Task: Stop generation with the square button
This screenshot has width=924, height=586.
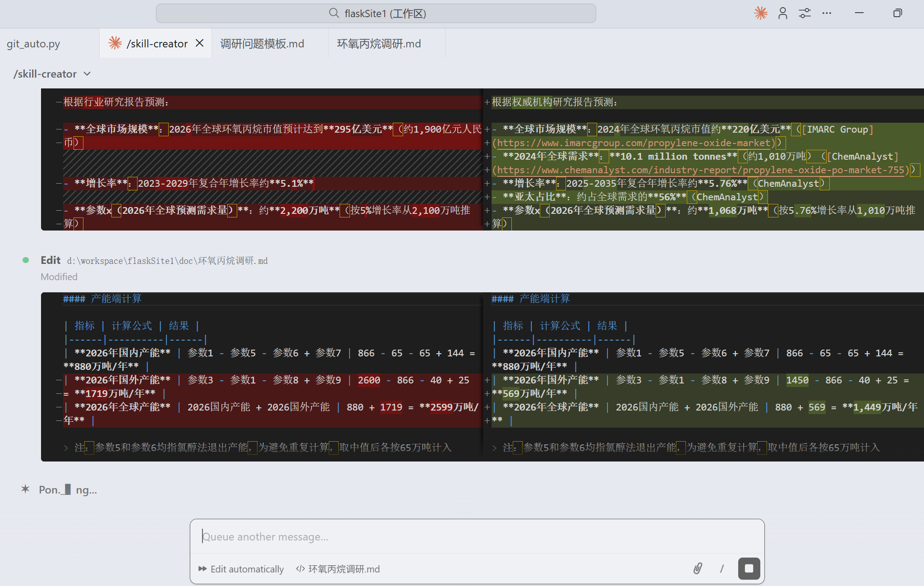Action: tap(749, 568)
